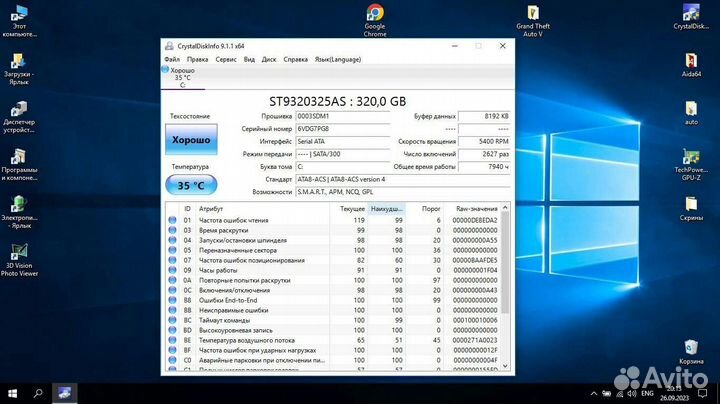Open Электропитание - Ярлык desktop shortcut
The width and height of the screenshot is (720, 404).
click(18, 213)
